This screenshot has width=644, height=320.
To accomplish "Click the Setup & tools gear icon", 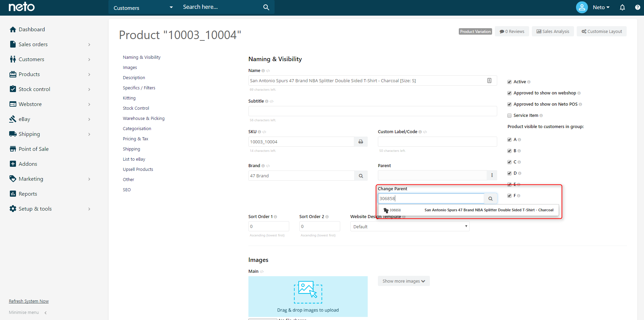I will (x=13, y=209).
